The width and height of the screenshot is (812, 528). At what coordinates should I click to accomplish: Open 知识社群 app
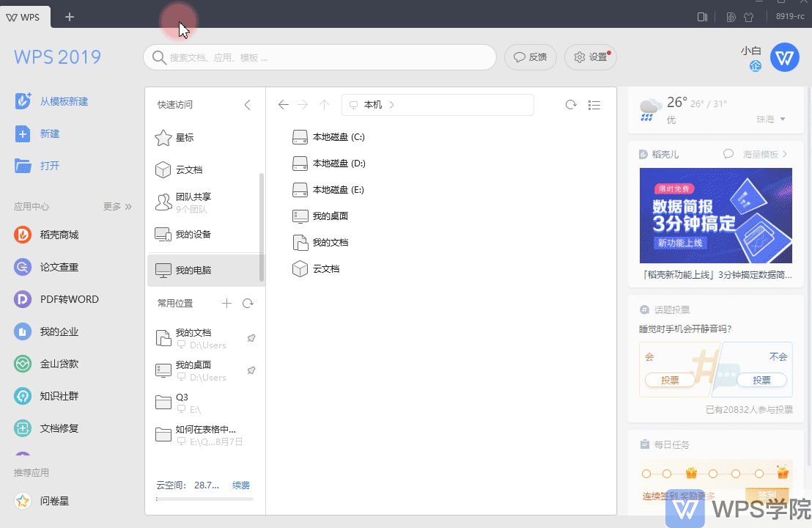[x=47, y=396]
